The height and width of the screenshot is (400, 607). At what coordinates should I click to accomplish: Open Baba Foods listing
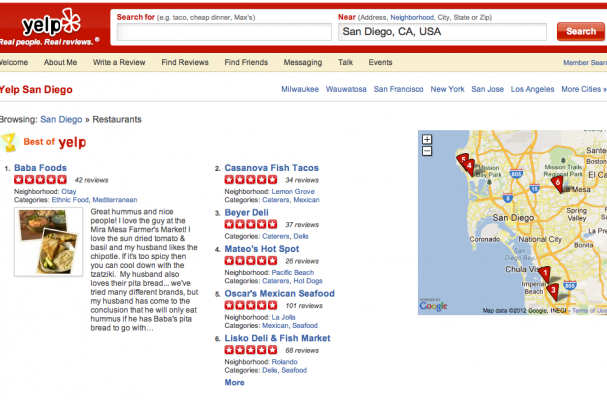(x=40, y=168)
